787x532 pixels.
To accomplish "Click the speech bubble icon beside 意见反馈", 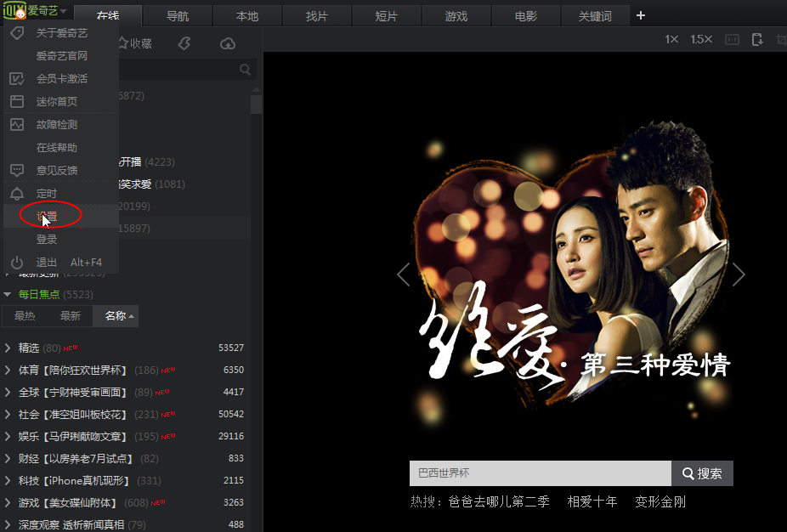I will [x=17, y=171].
